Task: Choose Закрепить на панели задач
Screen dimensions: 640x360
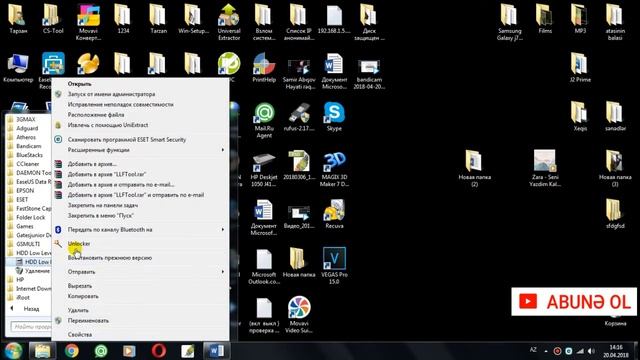Action: point(140,205)
